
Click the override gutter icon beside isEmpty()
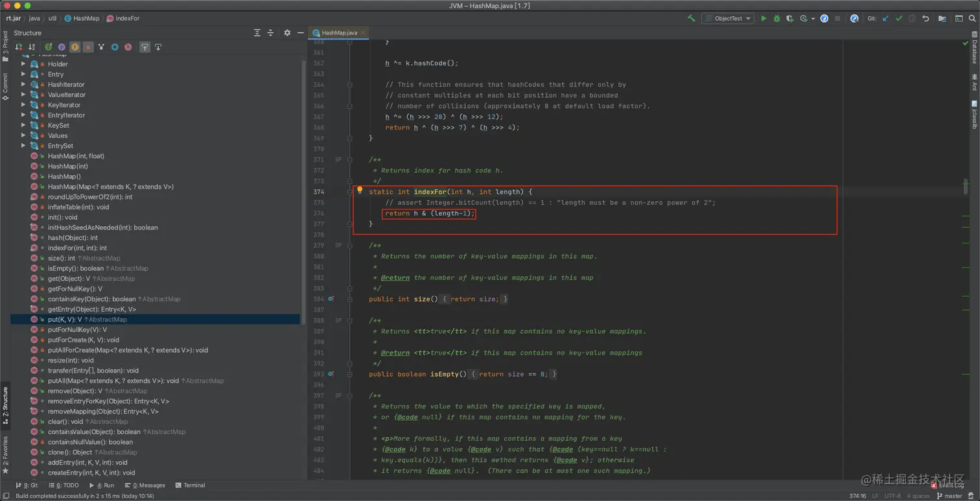(x=331, y=374)
